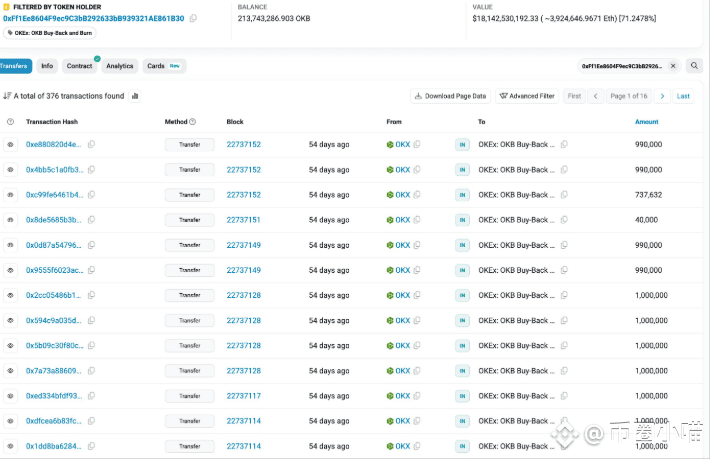
Task: Open block 22737117 link
Action: click(x=244, y=396)
